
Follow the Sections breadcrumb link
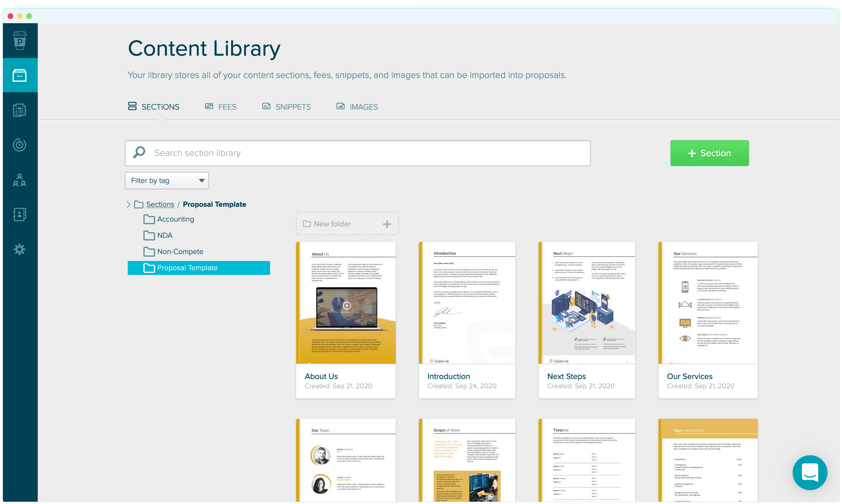(160, 204)
